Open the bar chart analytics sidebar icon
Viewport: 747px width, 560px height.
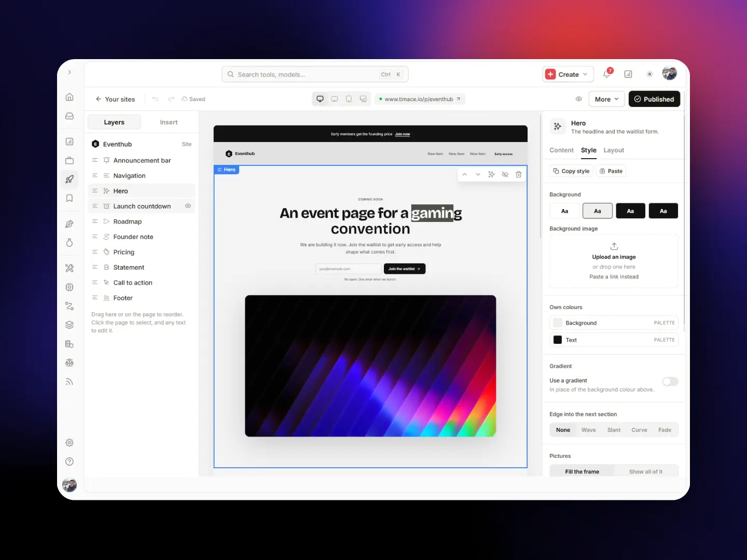point(70,142)
